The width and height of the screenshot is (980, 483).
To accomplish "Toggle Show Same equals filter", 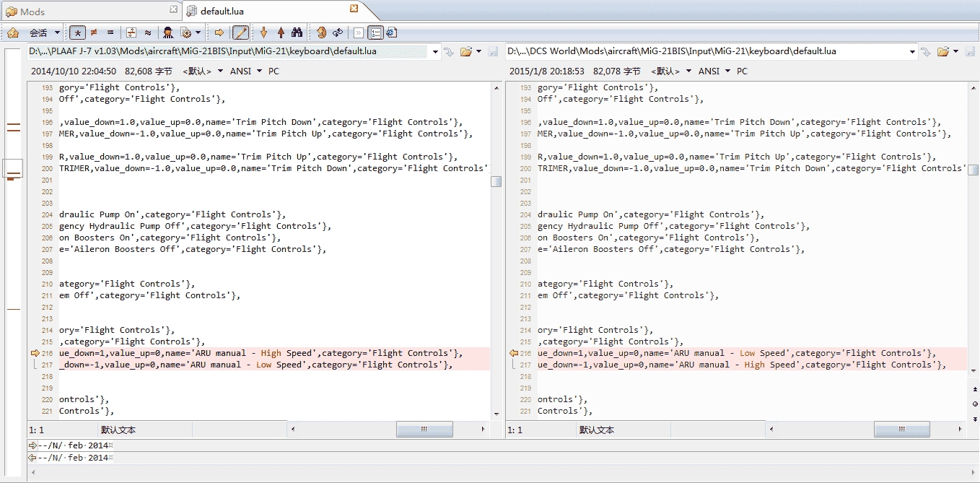I will (110, 32).
